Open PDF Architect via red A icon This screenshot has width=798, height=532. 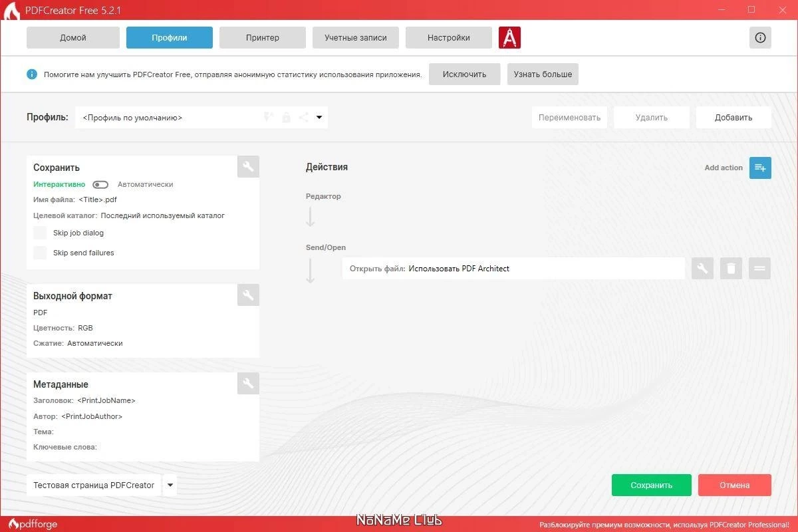coord(509,38)
